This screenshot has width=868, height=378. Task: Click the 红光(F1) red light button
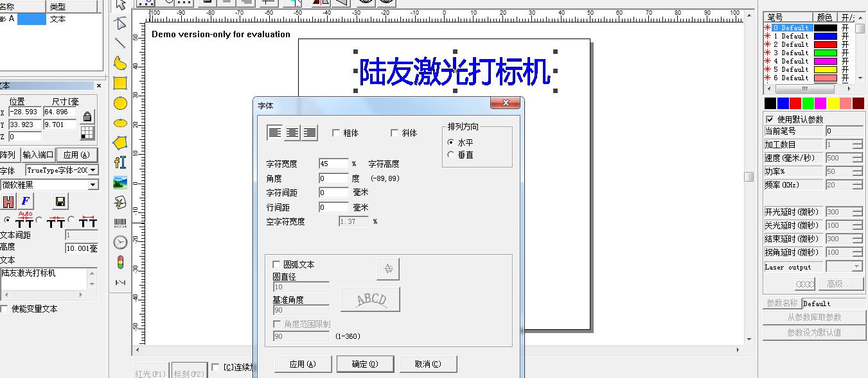(x=150, y=374)
